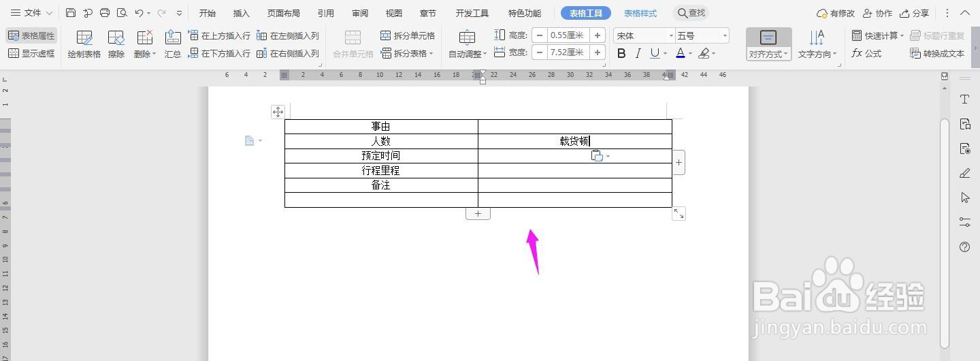
Task: Open the paste options icon in table
Action: (x=600, y=156)
